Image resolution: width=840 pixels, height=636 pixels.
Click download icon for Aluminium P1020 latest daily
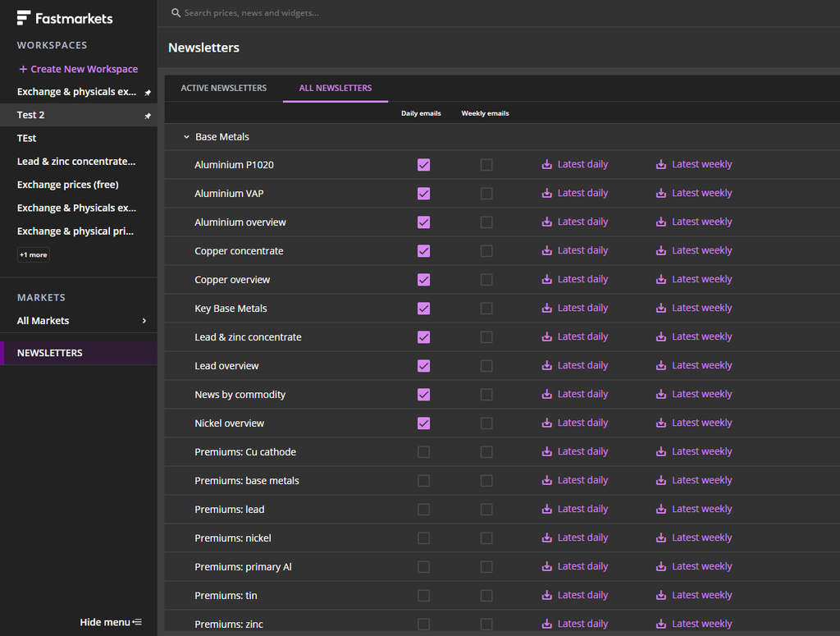pos(547,165)
